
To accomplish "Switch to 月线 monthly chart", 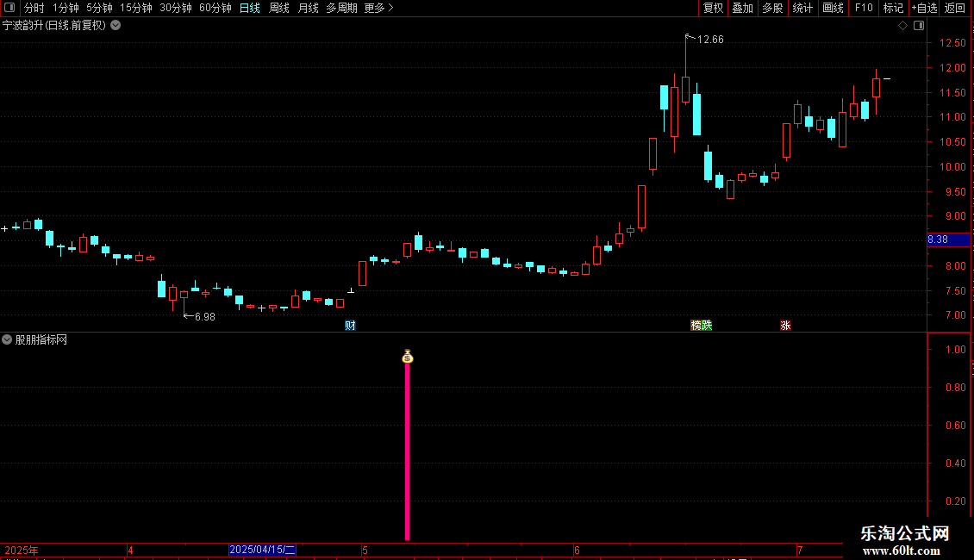I will (x=308, y=8).
